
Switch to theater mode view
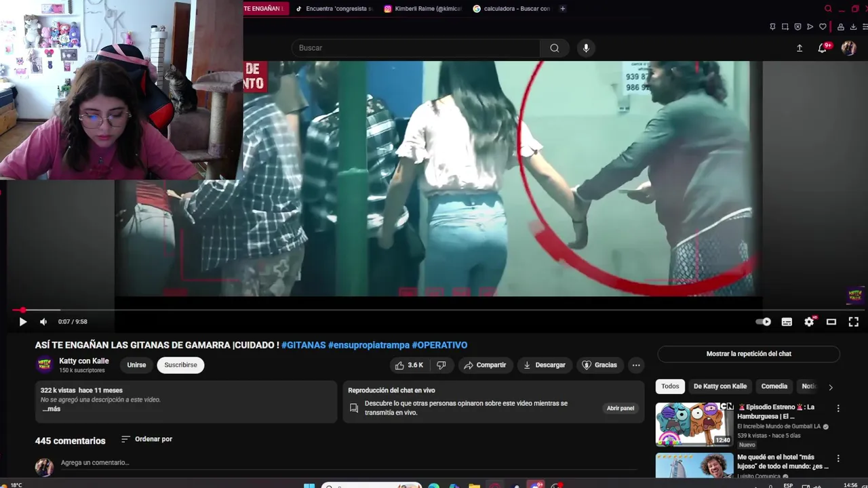pyautogui.click(x=831, y=322)
